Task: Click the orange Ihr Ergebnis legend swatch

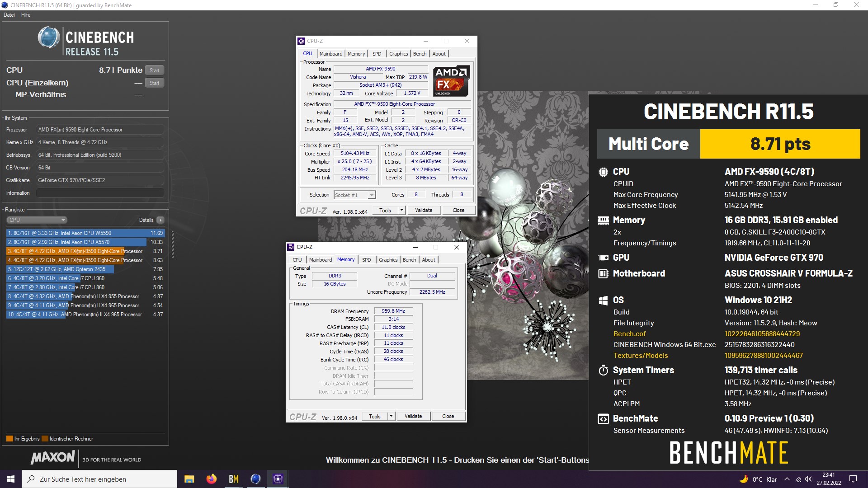Action: click(9, 439)
